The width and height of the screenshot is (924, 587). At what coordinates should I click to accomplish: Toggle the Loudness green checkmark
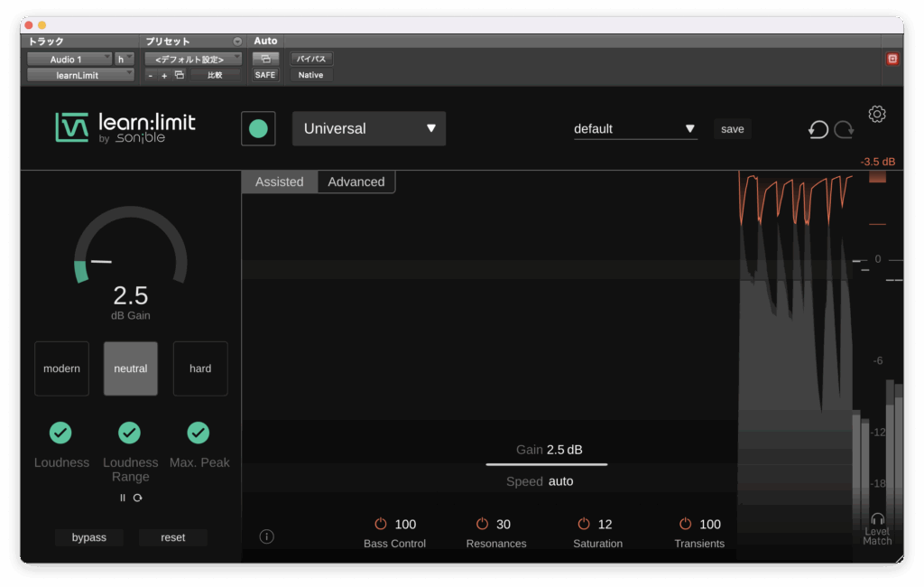click(x=60, y=433)
